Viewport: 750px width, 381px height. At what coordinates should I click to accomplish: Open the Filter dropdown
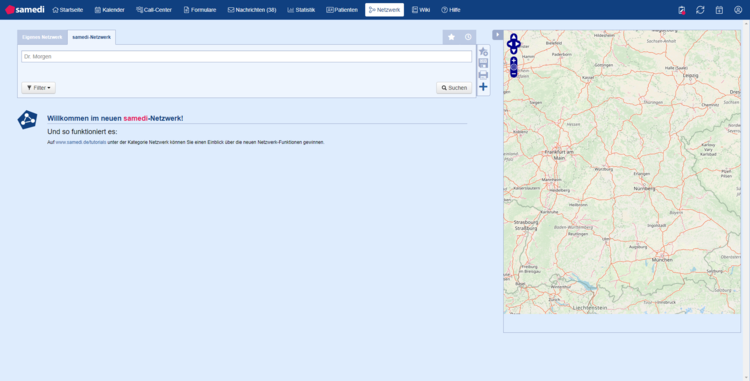(39, 88)
